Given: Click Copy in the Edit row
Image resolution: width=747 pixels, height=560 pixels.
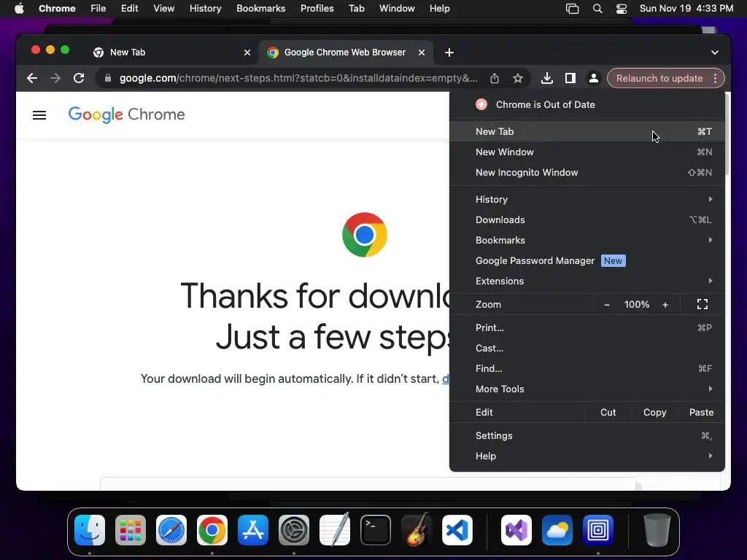Looking at the screenshot, I should tap(654, 413).
